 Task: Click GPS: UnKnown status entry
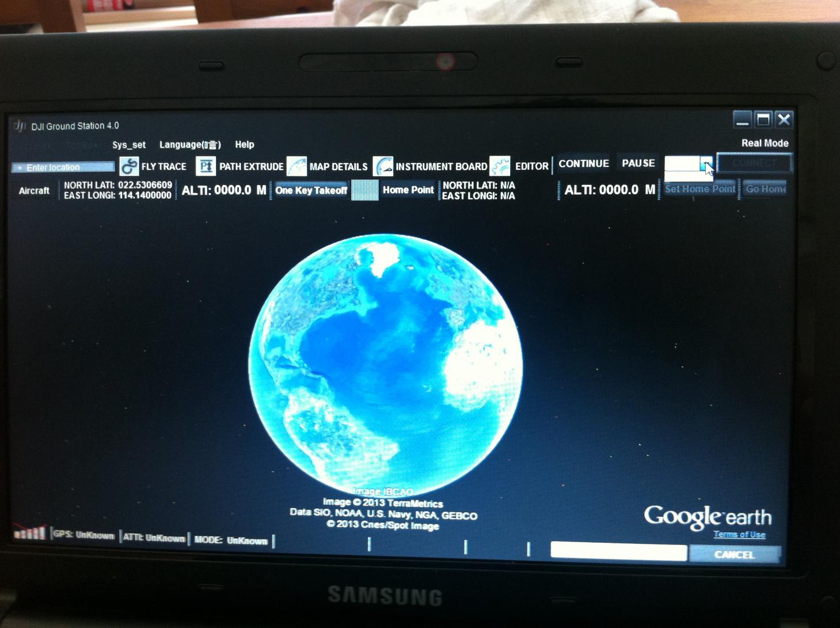click(x=83, y=535)
